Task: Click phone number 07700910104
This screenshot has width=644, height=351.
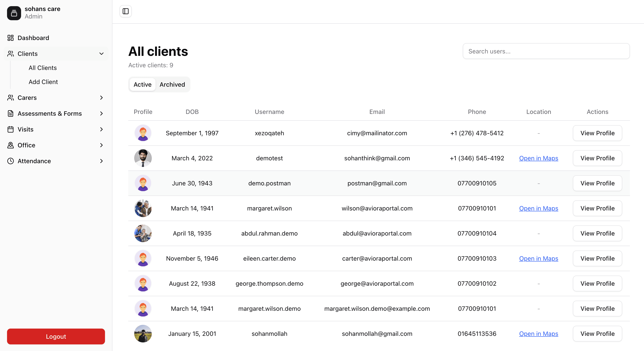Action: tap(477, 233)
